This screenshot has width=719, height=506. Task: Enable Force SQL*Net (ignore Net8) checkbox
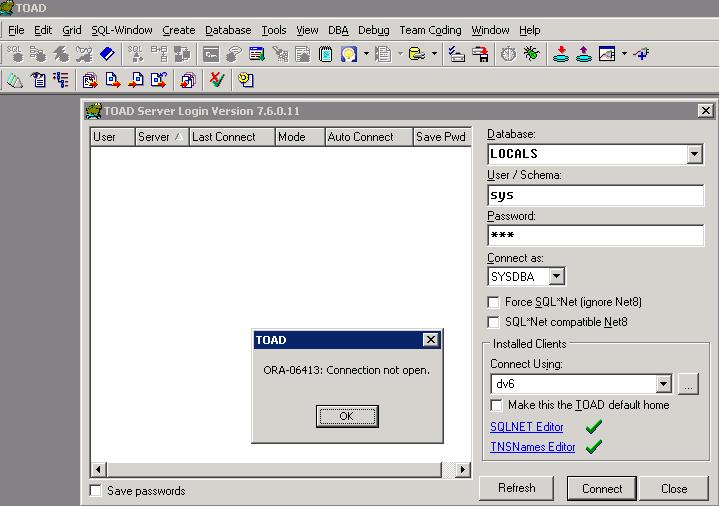pos(494,302)
